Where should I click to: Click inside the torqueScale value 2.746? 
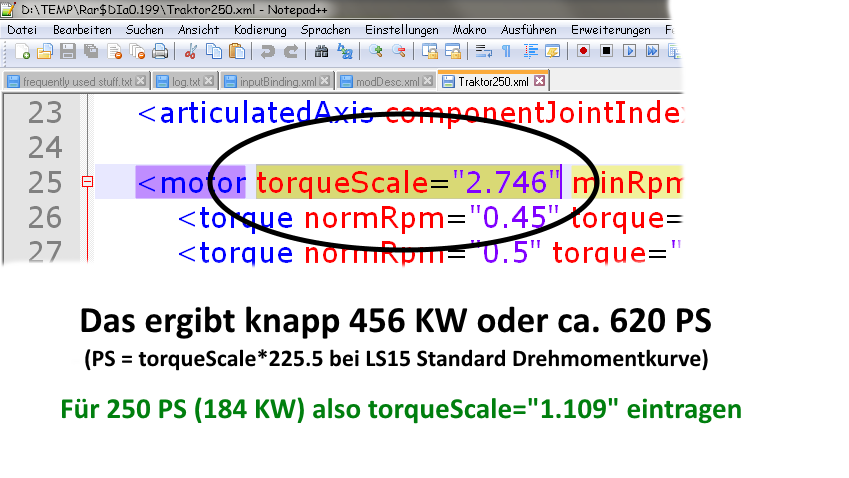point(506,182)
